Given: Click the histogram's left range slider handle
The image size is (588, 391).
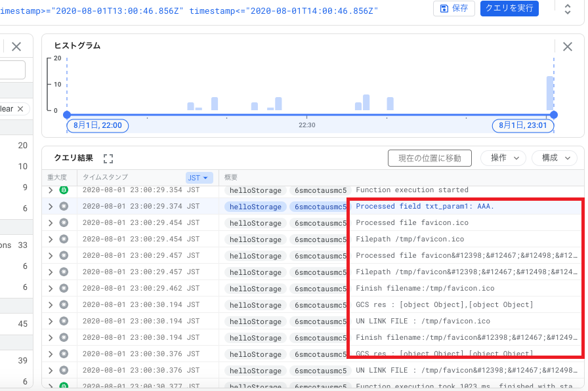Looking at the screenshot, I should [x=66, y=115].
